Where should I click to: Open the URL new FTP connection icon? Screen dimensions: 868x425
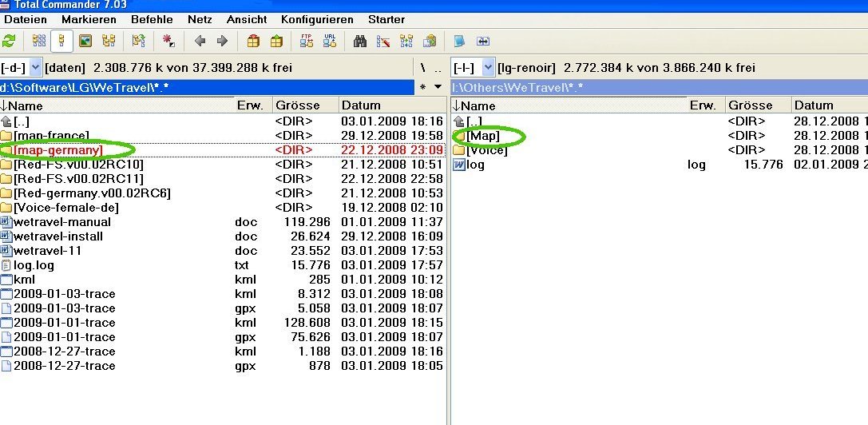pos(330,41)
